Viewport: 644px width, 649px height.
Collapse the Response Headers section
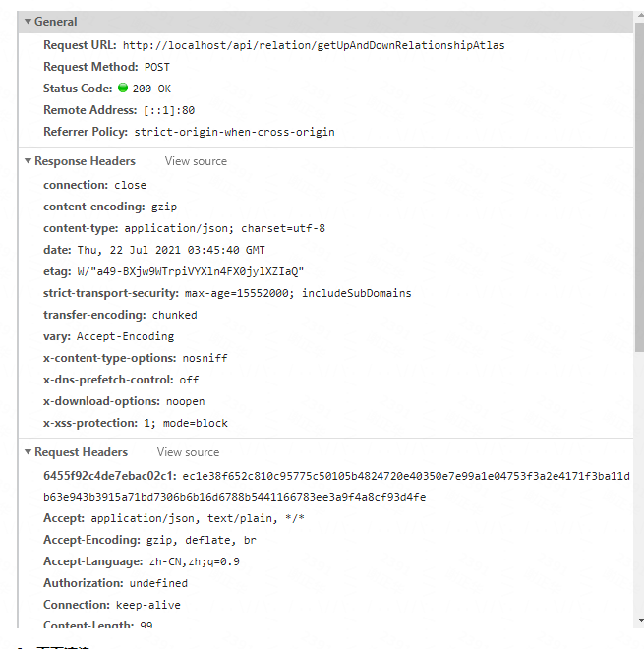click(28, 161)
